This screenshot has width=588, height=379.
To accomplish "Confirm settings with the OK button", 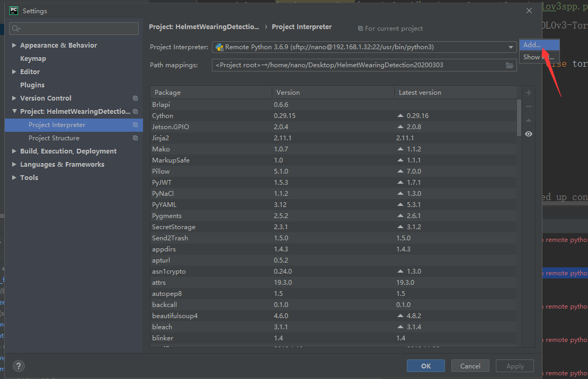I will pyautogui.click(x=425, y=366).
